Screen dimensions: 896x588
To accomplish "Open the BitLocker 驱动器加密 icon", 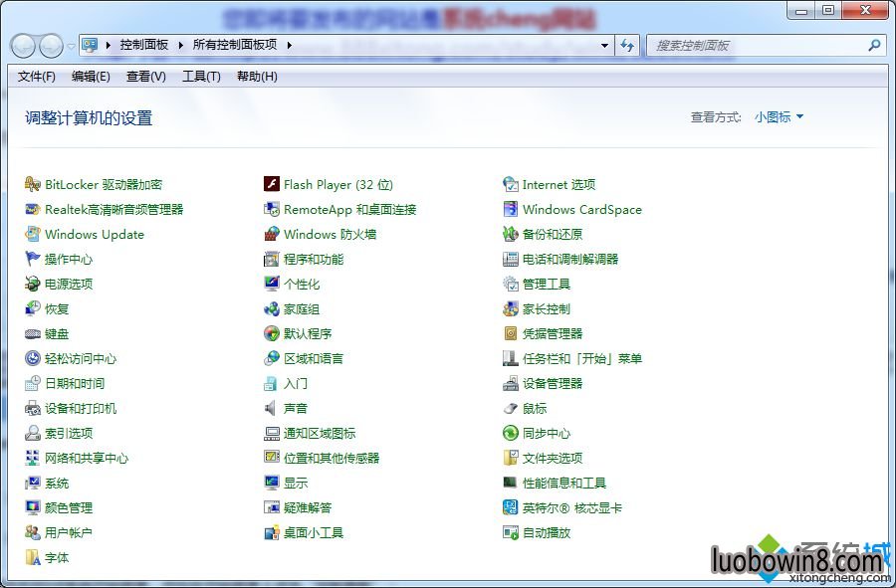I will (x=33, y=184).
